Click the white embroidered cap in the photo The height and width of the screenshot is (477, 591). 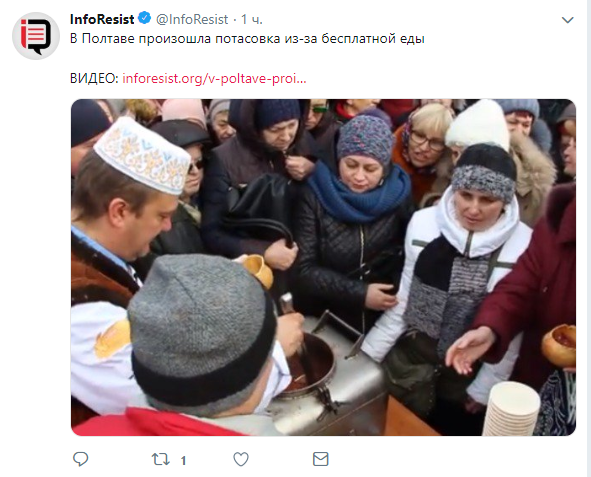point(142,155)
